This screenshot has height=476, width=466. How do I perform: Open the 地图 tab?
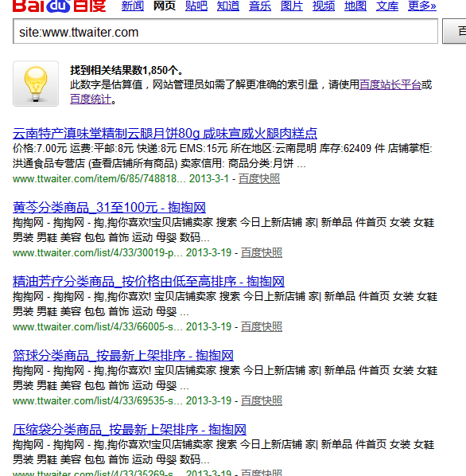(355, 6)
